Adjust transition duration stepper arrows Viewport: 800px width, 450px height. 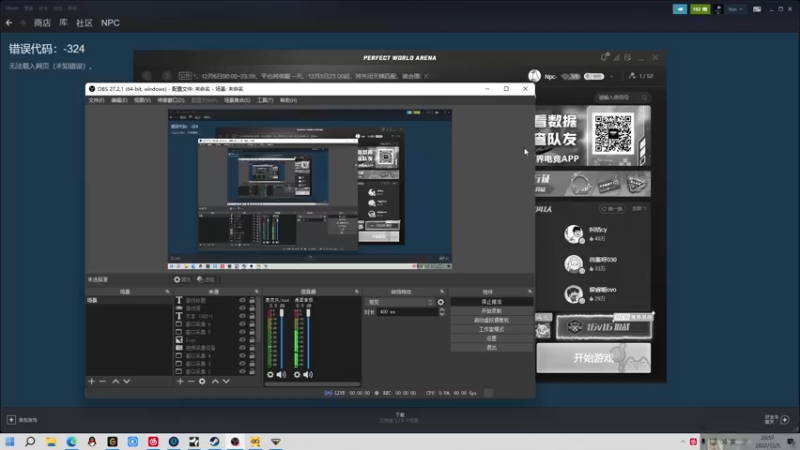(442, 312)
